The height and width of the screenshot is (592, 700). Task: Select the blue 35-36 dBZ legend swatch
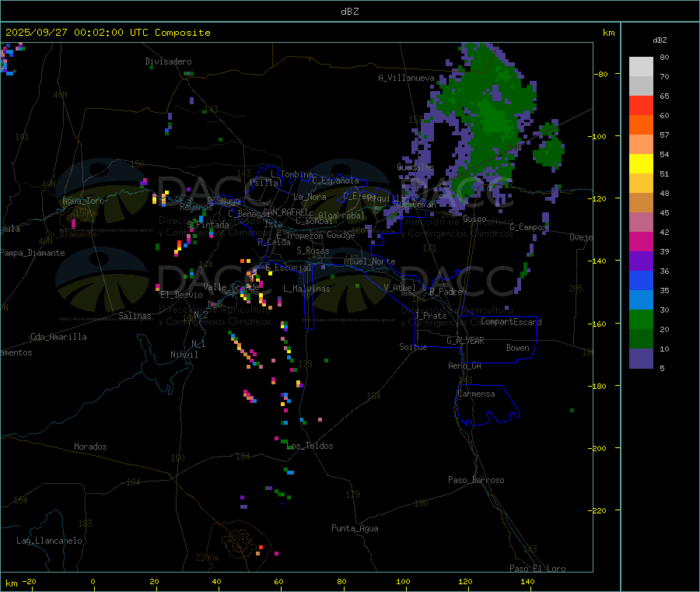coord(641,280)
